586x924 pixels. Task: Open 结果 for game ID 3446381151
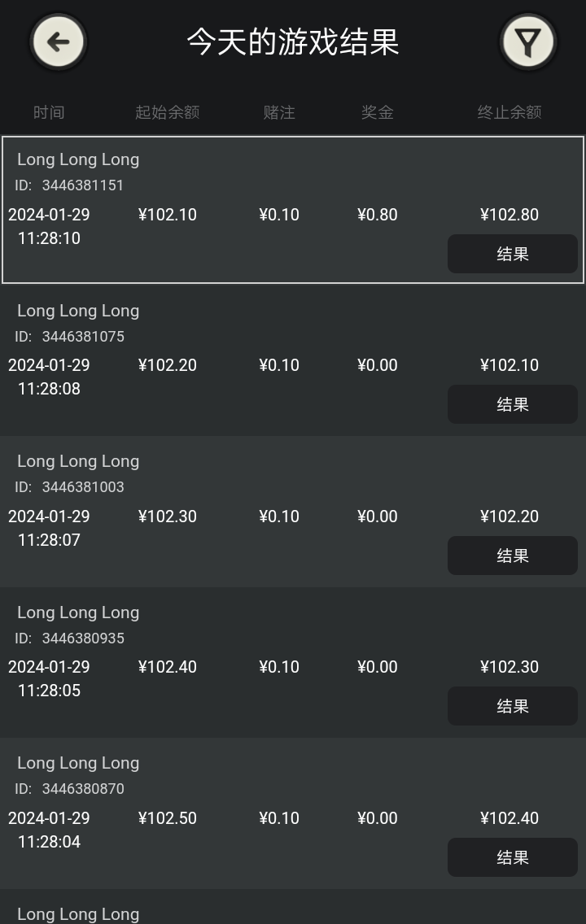click(x=512, y=254)
